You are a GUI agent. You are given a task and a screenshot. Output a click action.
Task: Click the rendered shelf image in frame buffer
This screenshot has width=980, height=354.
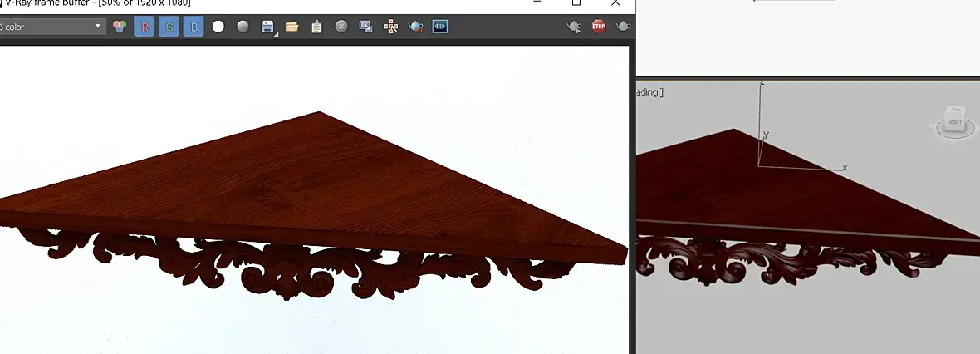(x=314, y=199)
